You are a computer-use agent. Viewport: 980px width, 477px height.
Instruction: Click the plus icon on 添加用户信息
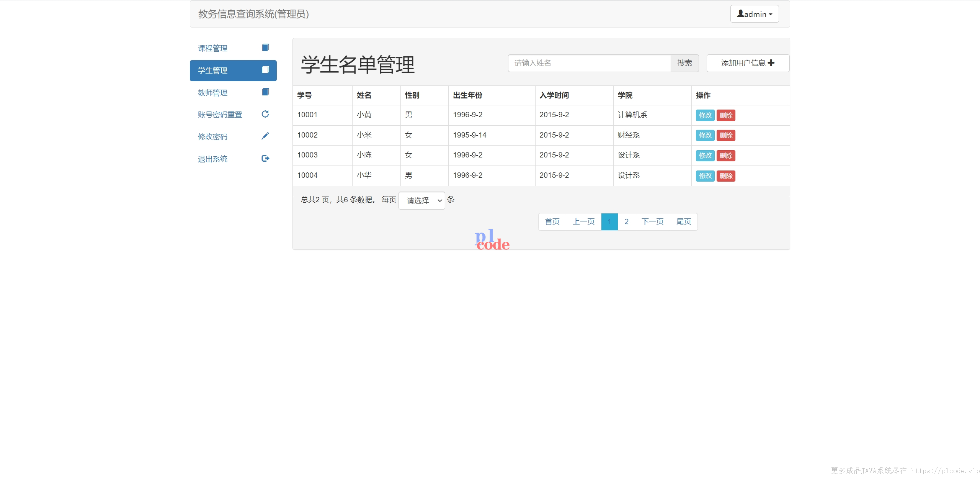tap(771, 63)
